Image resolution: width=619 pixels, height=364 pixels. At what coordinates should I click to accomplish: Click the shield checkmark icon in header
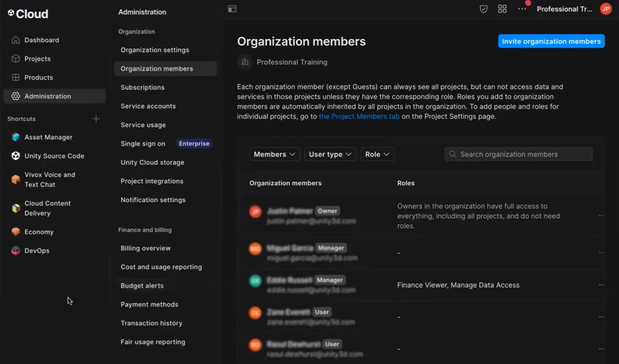pos(484,9)
